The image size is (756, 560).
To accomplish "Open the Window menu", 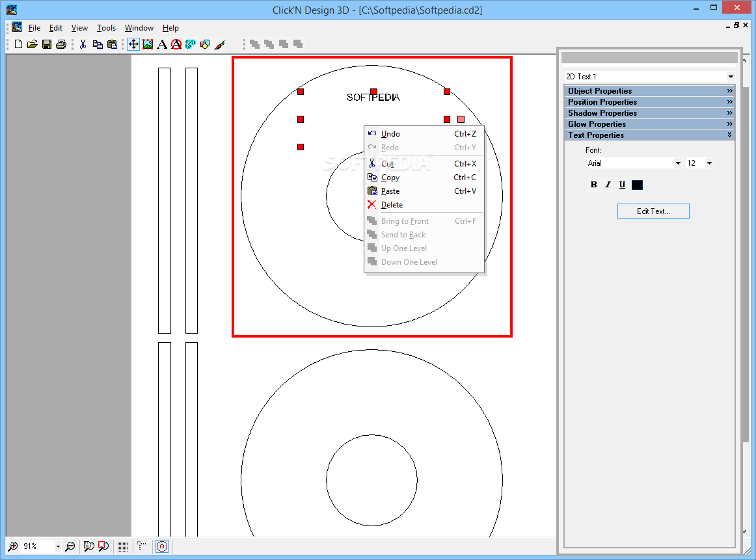I will pos(139,28).
